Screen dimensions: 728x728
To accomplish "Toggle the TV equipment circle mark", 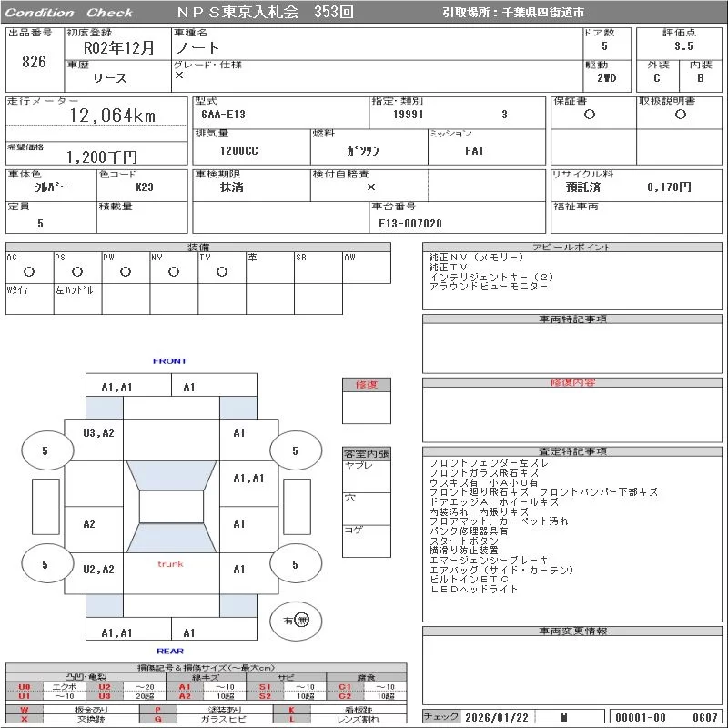I will point(221,271).
